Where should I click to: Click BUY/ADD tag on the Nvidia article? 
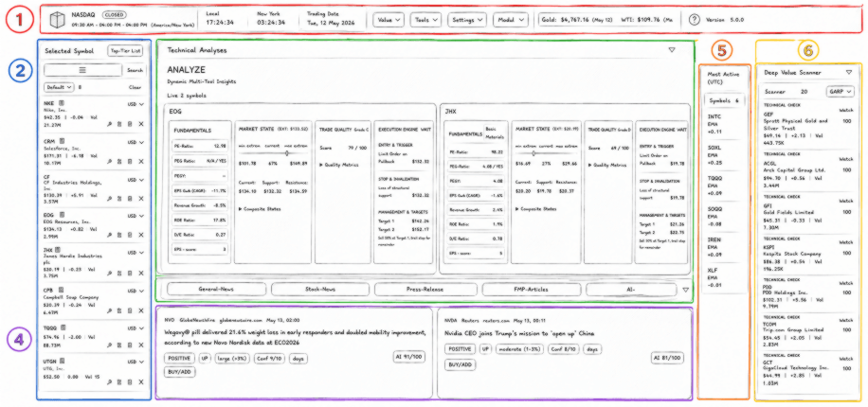point(460,365)
